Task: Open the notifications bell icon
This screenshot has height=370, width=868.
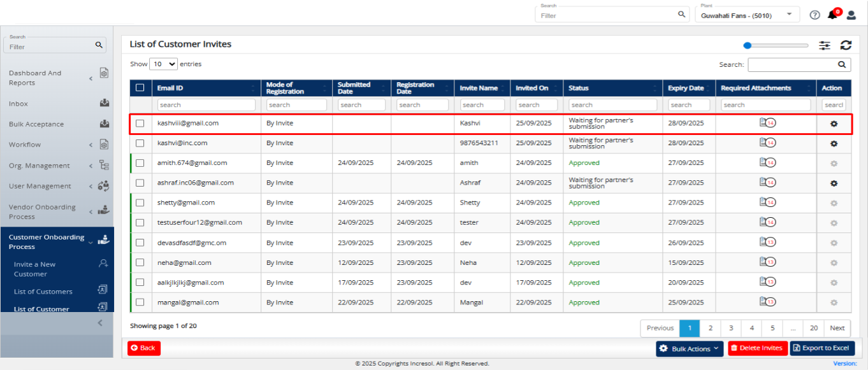Action: point(832,15)
